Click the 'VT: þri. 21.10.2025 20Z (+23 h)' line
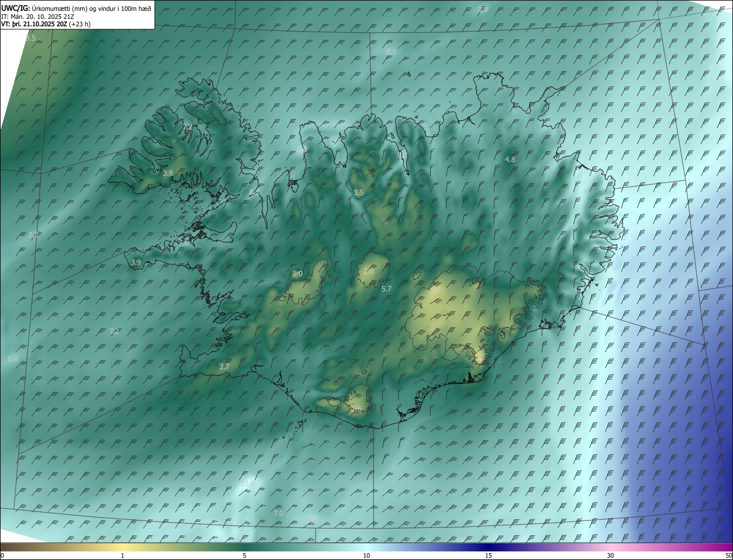The width and height of the screenshot is (733, 560). click(46, 24)
